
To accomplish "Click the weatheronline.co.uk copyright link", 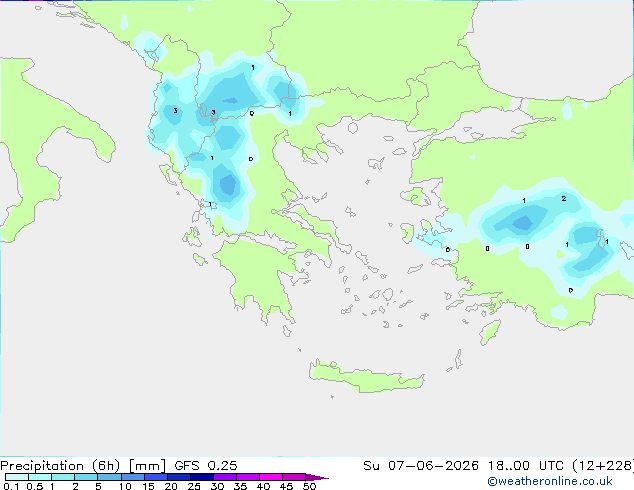I will pos(550,481).
